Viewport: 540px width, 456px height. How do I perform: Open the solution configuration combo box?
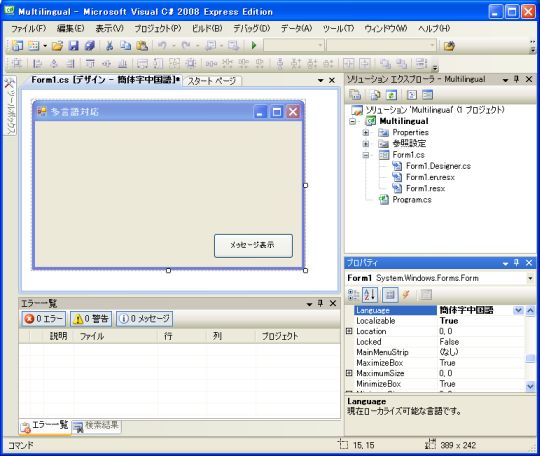294,45
